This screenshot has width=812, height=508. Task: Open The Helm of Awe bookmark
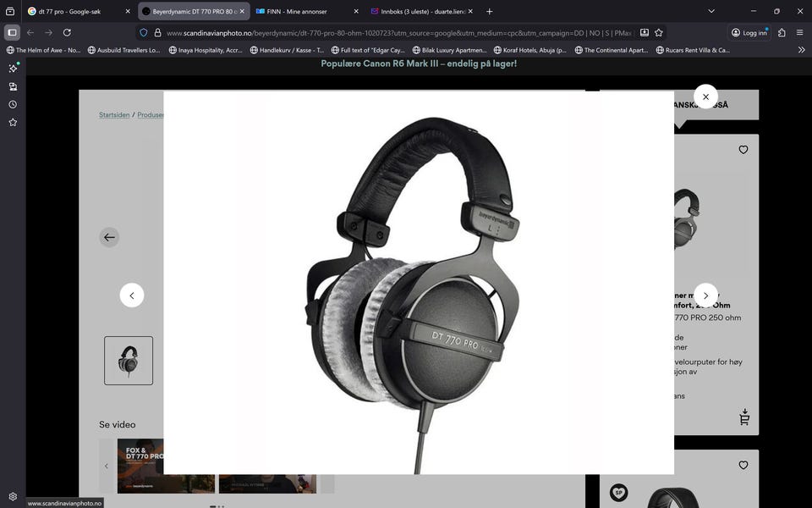(43, 50)
